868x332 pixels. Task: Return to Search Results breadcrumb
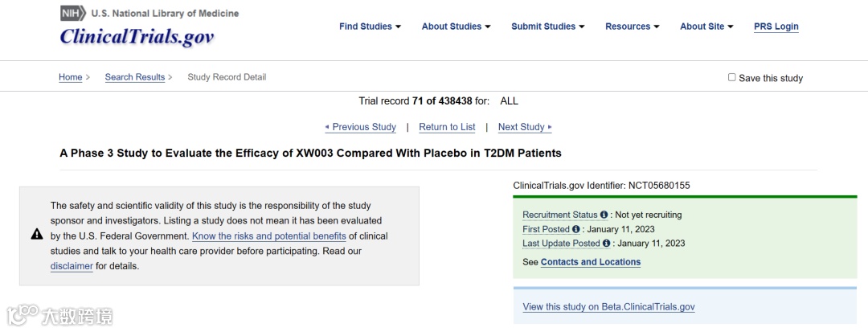pyautogui.click(x=134, y=77)
